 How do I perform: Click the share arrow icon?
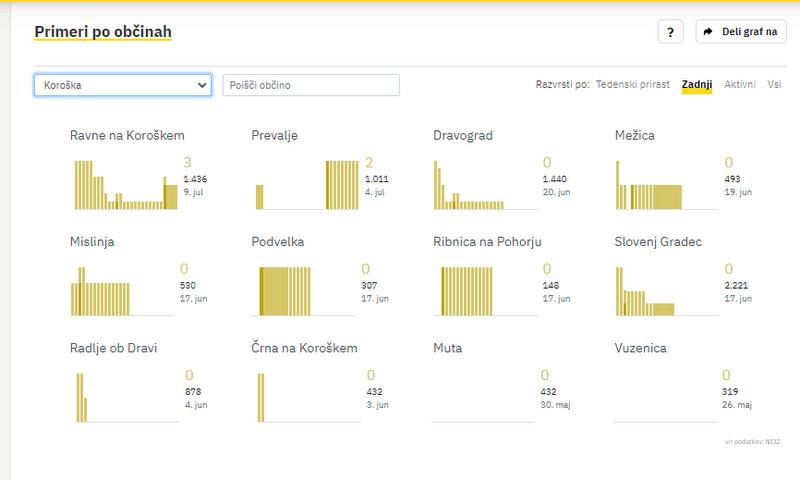[x=708, y=32]
